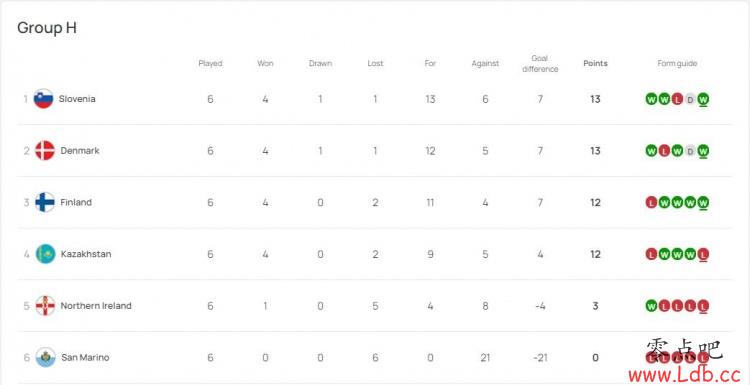Viewport: 750px width, 385px height.
Task: Click the Slovenia flag icon
Action: (x=44, y=99)
